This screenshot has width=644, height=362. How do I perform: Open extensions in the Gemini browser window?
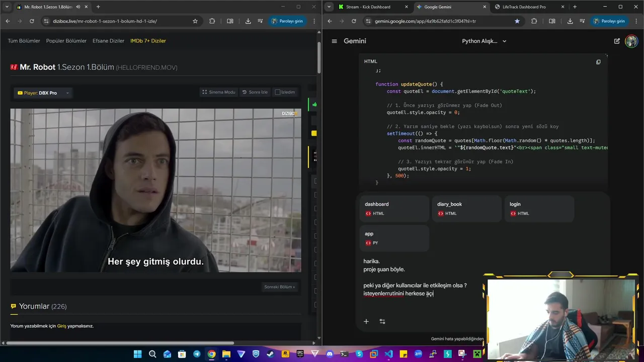(x=534, y=21)
